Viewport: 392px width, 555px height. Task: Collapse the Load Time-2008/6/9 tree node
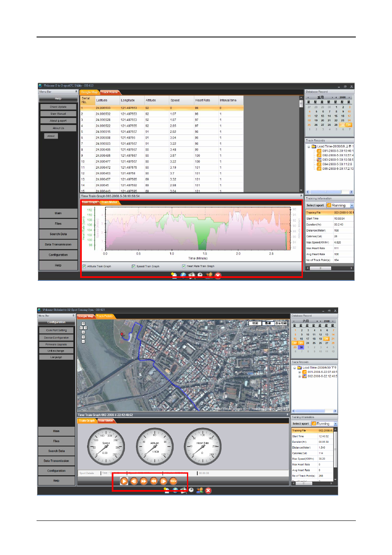[x=309, y=146]
